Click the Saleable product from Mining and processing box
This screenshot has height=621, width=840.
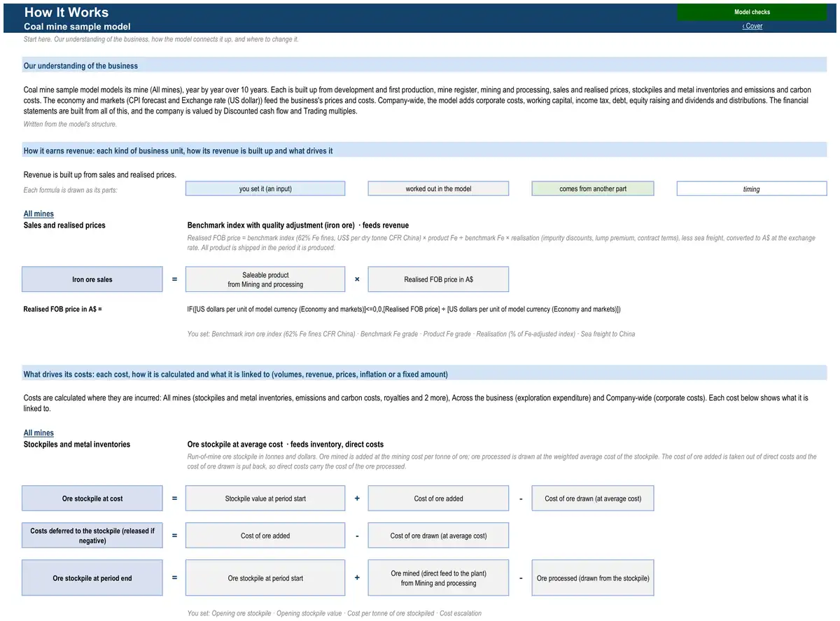[265, 279]
